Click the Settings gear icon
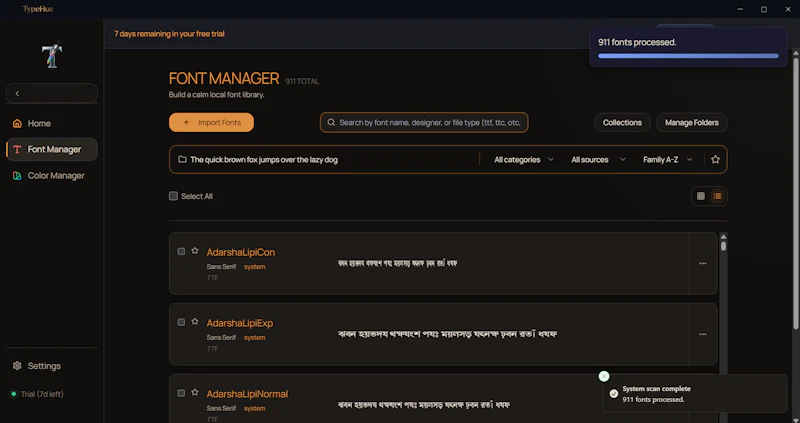Screen dimensions: 800x423 (x=17, y=366)
